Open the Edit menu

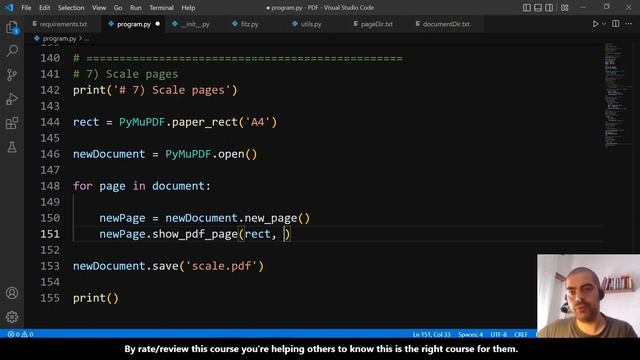[x=44, y=8]
